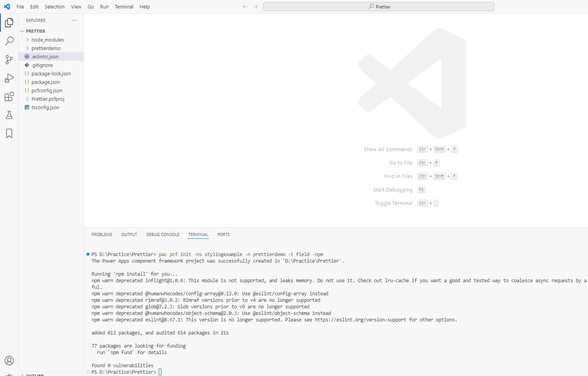Click the Accounts profile icon
This screenshot has width=588, height=376.
(9, 361)
